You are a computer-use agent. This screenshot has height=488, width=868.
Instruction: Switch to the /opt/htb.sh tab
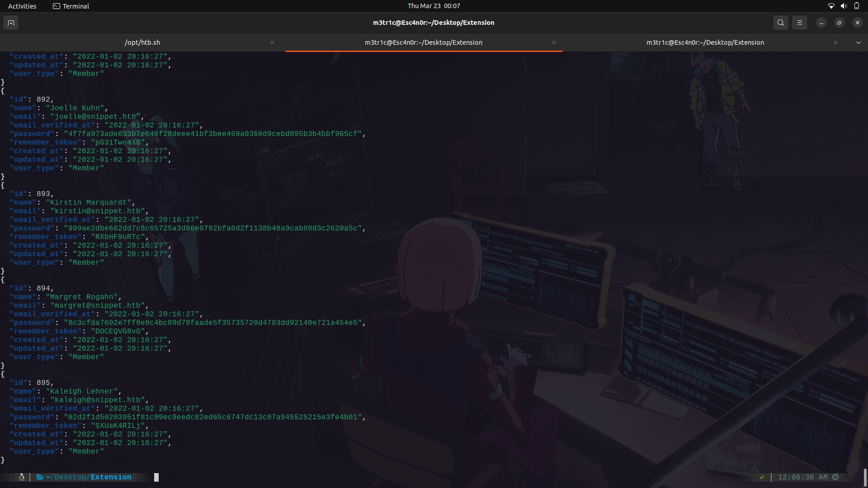(x=142, y=42)
